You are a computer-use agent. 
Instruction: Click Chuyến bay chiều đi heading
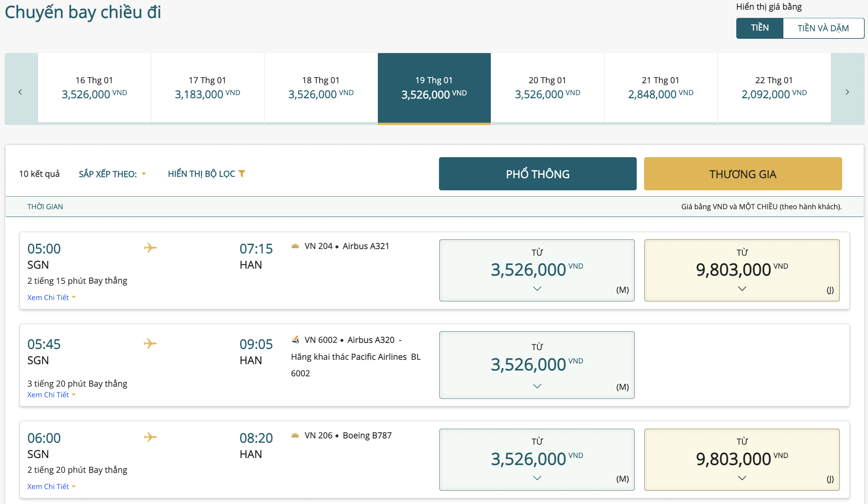pyautogui.click(x=83, y=12)
